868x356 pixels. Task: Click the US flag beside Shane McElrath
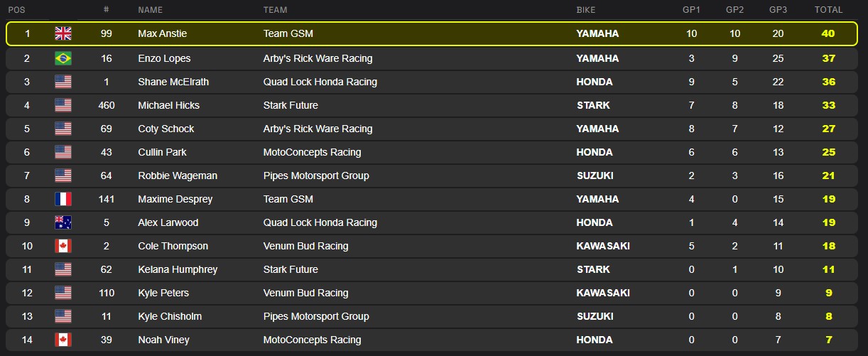pyautogui.click(x=63, y=82)
